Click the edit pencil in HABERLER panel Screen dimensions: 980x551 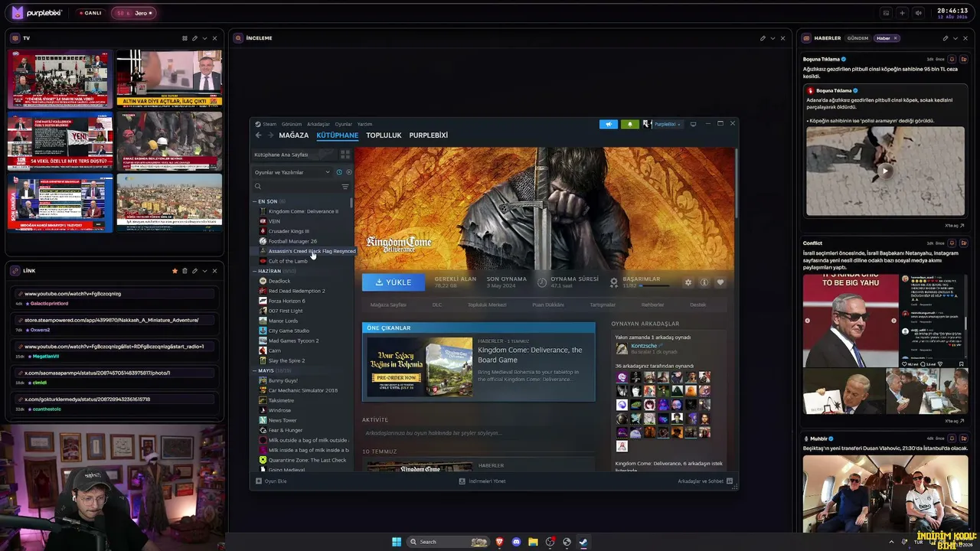pyautogui.click(x=946, y=38)
